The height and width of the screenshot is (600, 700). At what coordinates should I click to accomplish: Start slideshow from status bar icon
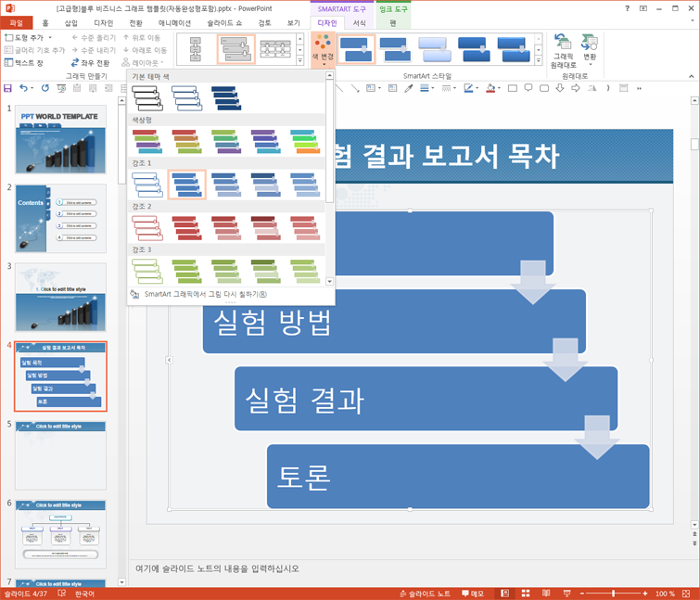(567, 594)
